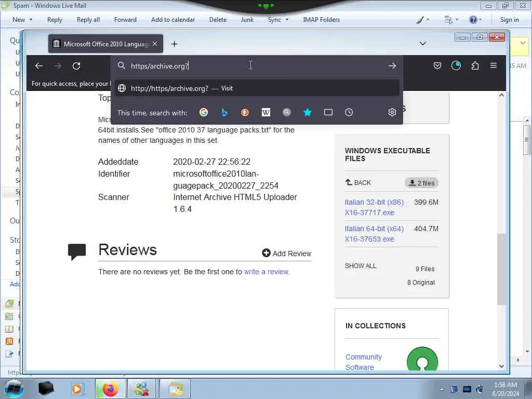Search in open Tabs icon
The width and height of the screenshot is (532, 399).
point(328,112)
